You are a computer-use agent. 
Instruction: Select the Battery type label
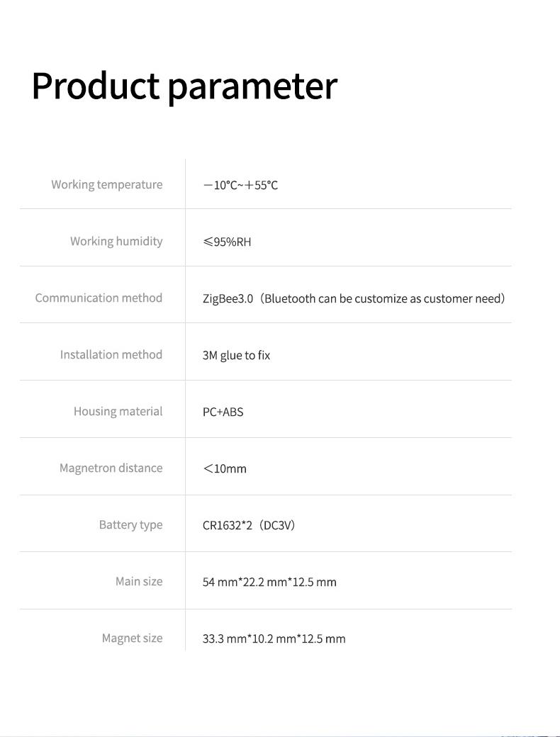tap(130, 525)
